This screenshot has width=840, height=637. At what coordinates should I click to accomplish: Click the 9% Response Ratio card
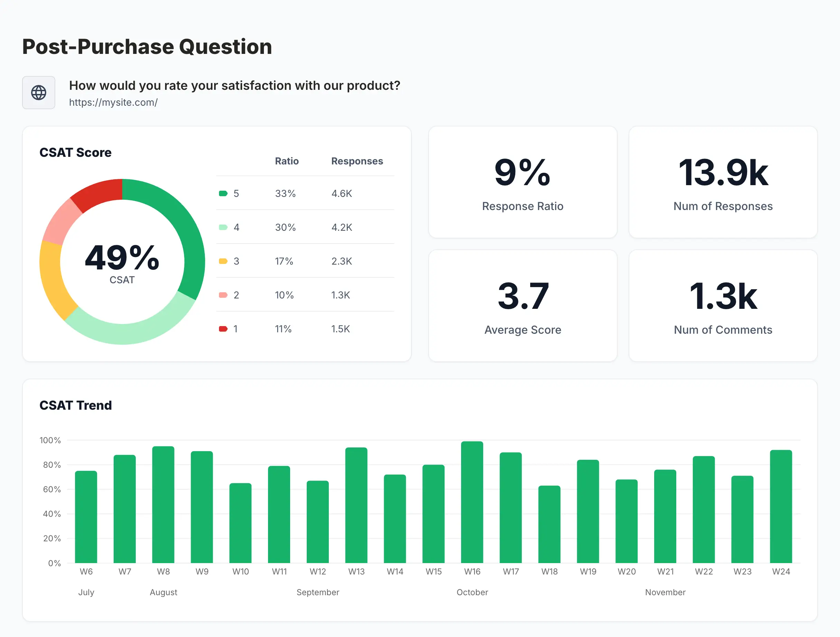tap(523, 182)
